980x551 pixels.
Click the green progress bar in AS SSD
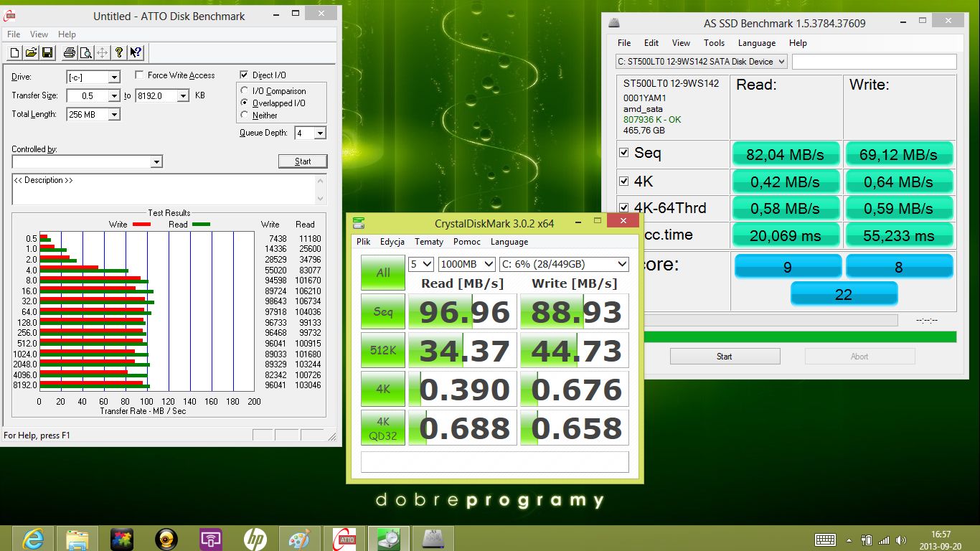coord(800,336)
